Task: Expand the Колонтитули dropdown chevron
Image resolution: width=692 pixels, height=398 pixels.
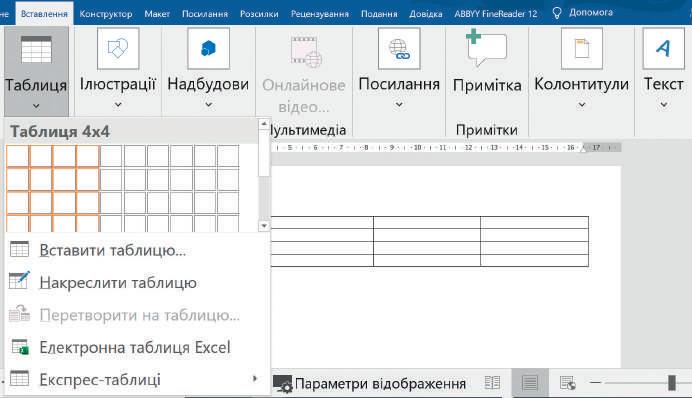Action: coord(582,105)
